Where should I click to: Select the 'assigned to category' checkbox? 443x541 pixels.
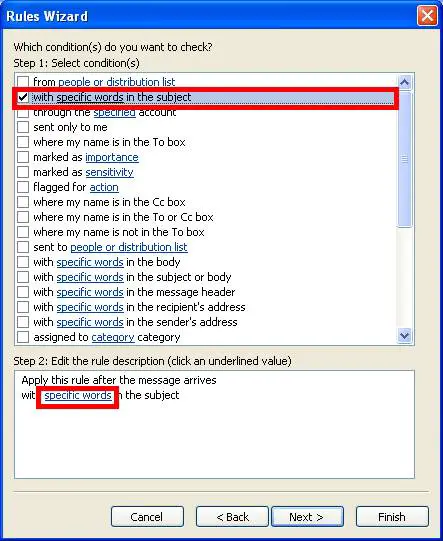point(23,337)
